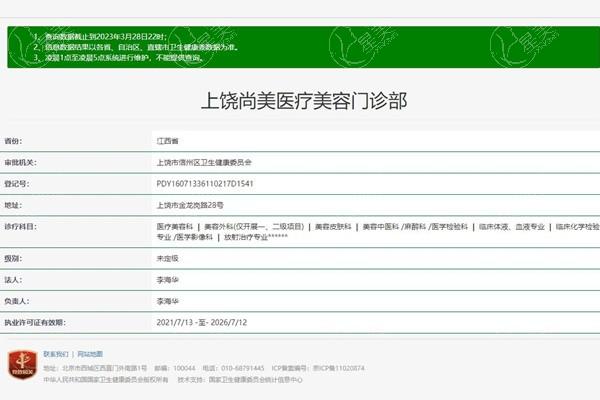Click the province value 江西省
The width and height of the screenshot is (600, 400).
168,141
